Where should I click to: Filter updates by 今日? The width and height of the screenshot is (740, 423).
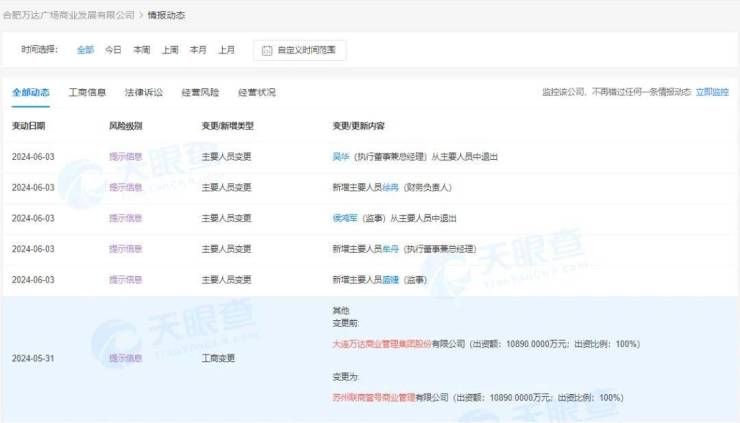click(x=113, y=49)
